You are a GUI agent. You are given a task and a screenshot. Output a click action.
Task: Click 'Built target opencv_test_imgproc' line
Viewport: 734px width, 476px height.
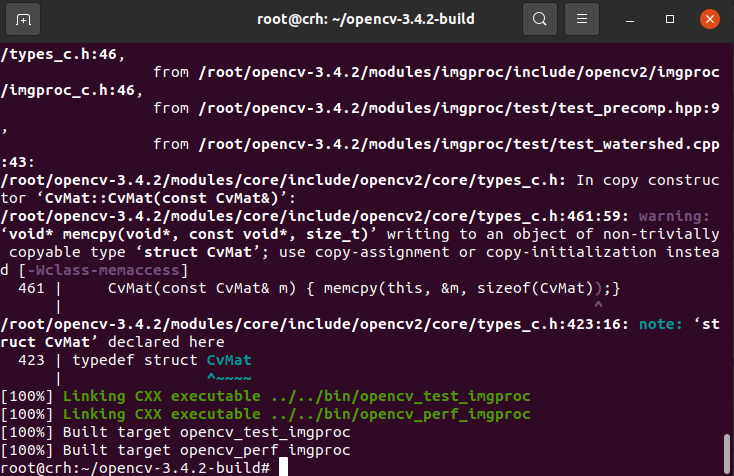point(206,432)
